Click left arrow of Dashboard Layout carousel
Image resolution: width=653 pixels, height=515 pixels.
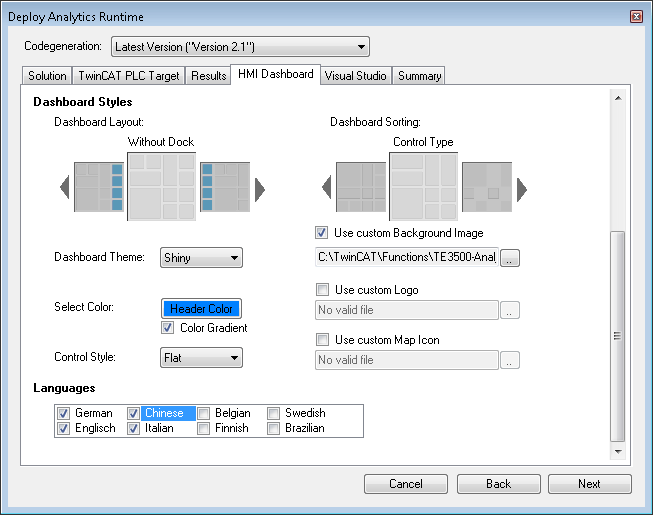coord(65,187)
